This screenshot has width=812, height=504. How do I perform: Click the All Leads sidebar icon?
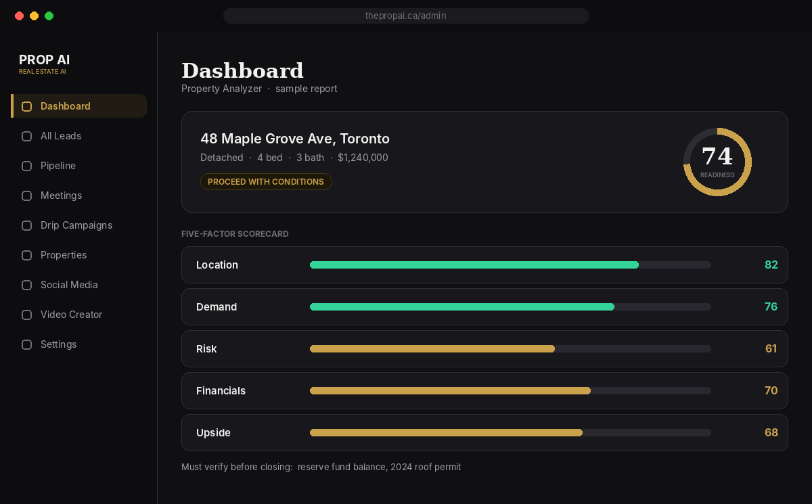pos(27,136)
